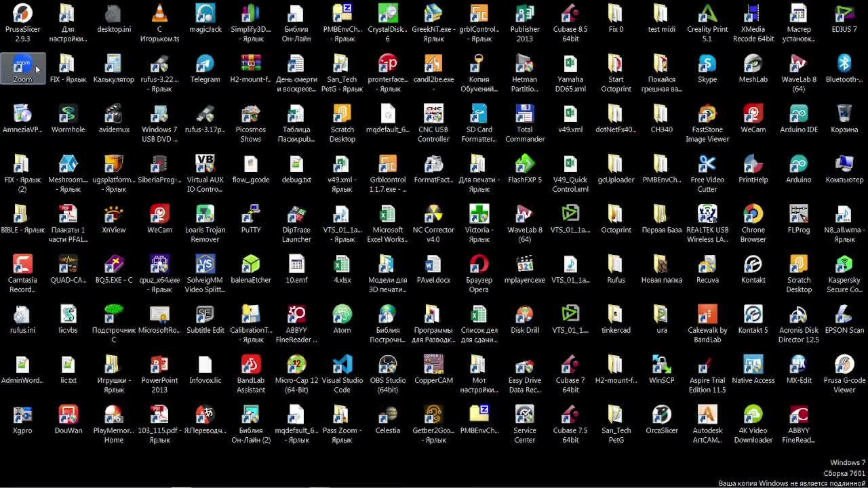Image resolution: width=868 pixels, height=488 pixels.
Task: Click the 4K Video Downloader icon
Action: point(753,414)
